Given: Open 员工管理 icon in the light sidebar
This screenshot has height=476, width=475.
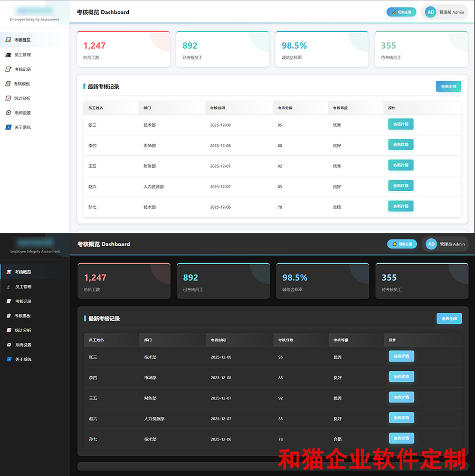Looking at the screenshot, I should pos(8,55).
